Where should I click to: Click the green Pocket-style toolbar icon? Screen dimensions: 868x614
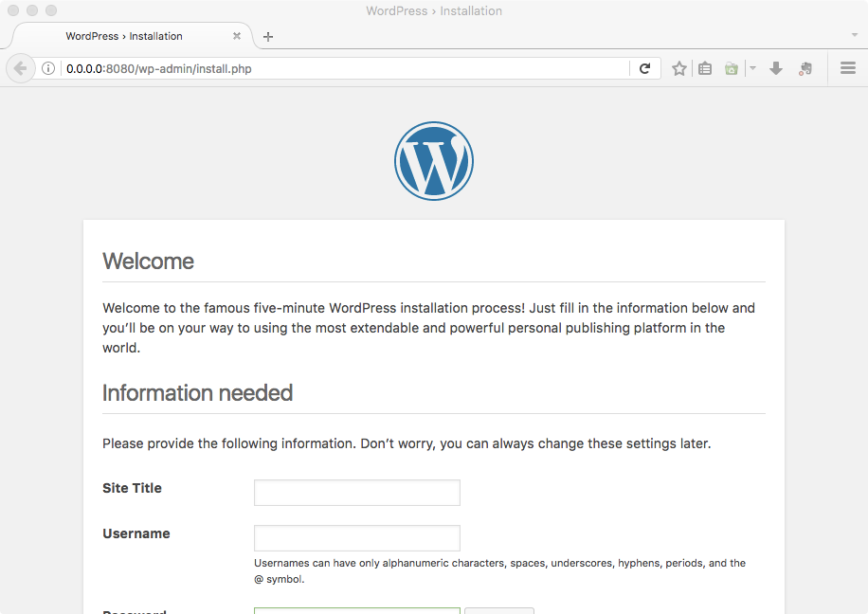(732, 68)
